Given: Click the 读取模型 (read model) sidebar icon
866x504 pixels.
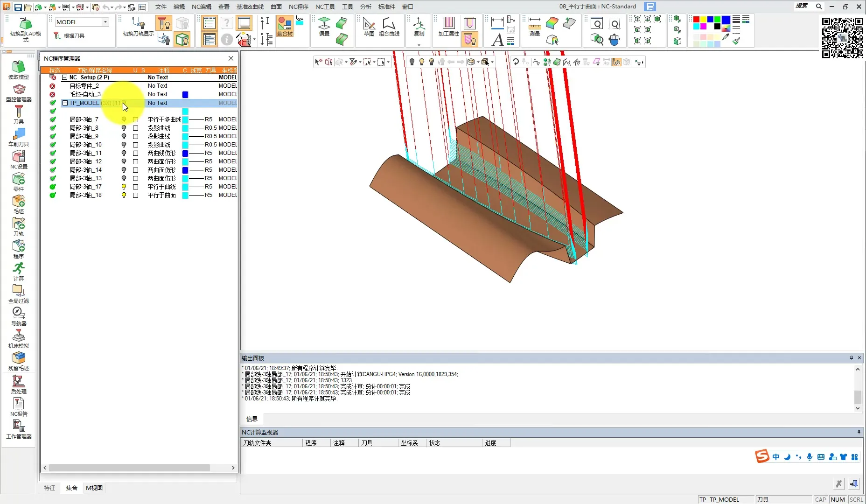Looking at the screenshot, I should click(19, 69).
